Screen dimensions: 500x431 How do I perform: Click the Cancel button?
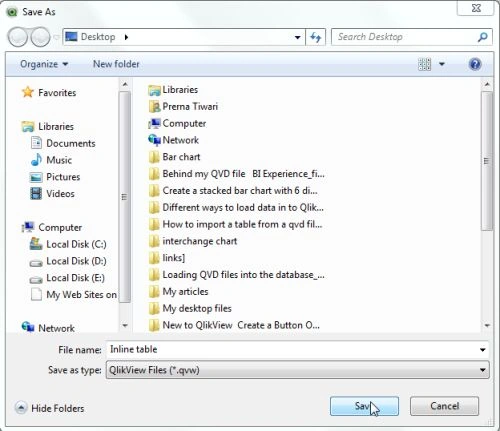click(444, 406)
